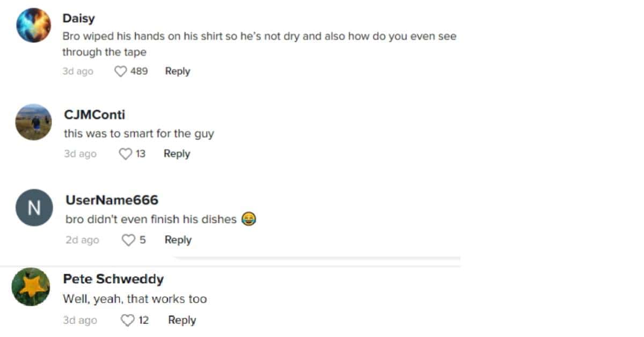The image size is (644, 337).
Task: Click the laughing emoji in UserName666's comment
Action: pos(248,219)
